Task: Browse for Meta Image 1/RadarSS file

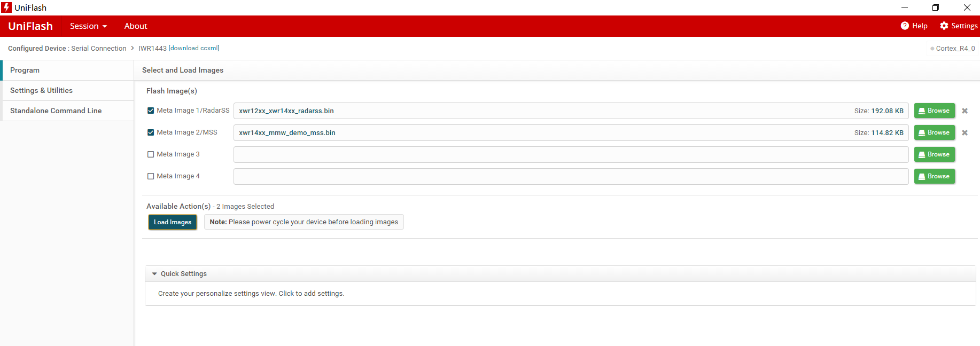Action: (934, 111)
